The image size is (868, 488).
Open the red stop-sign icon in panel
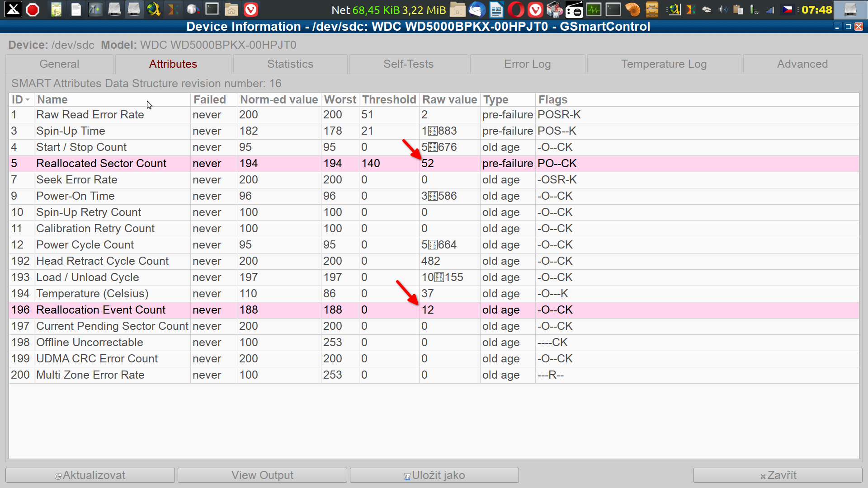(33, 9)
